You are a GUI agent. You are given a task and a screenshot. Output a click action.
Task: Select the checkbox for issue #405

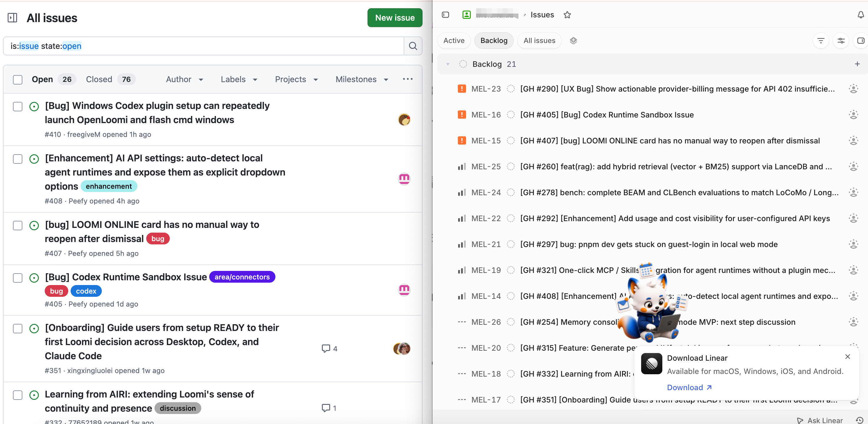point(18,278)
